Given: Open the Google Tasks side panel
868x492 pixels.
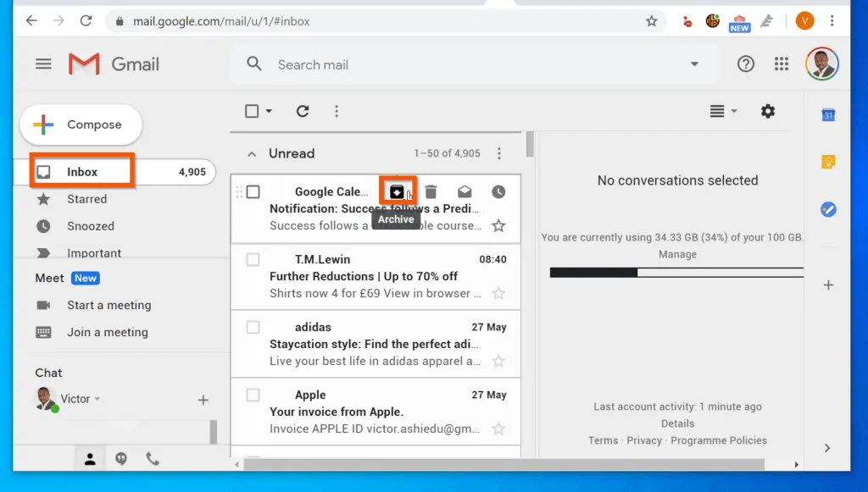Looking at the screenshot, I should click(828, 209).
